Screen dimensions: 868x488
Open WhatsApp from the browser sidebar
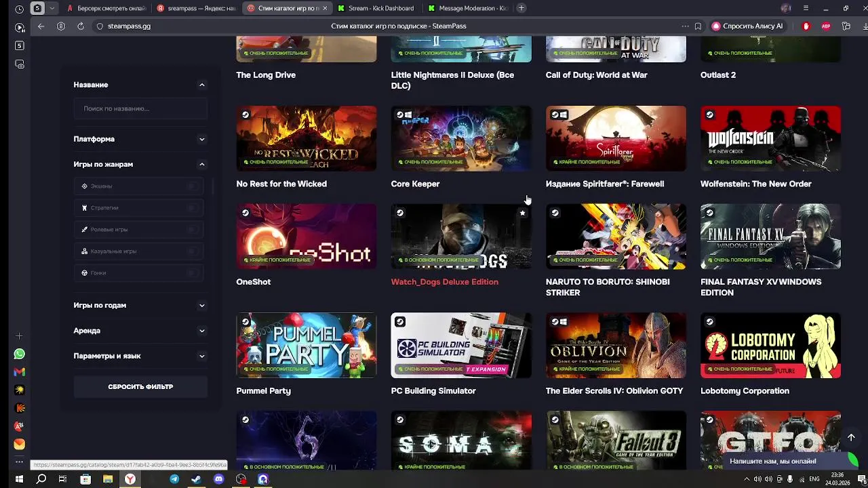(19, 354)
